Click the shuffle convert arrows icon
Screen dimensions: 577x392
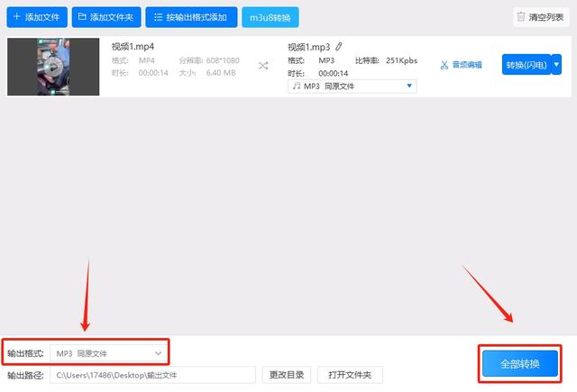click(263, 66)
